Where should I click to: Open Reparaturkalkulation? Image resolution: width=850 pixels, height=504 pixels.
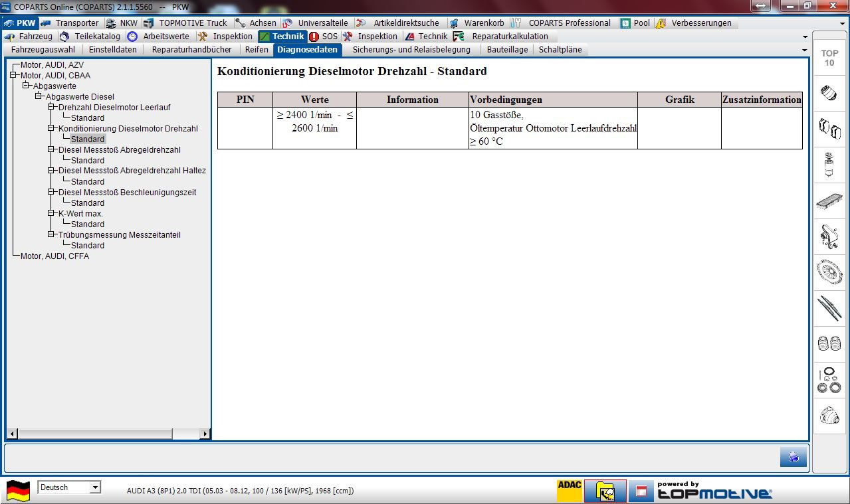(502, 37)
